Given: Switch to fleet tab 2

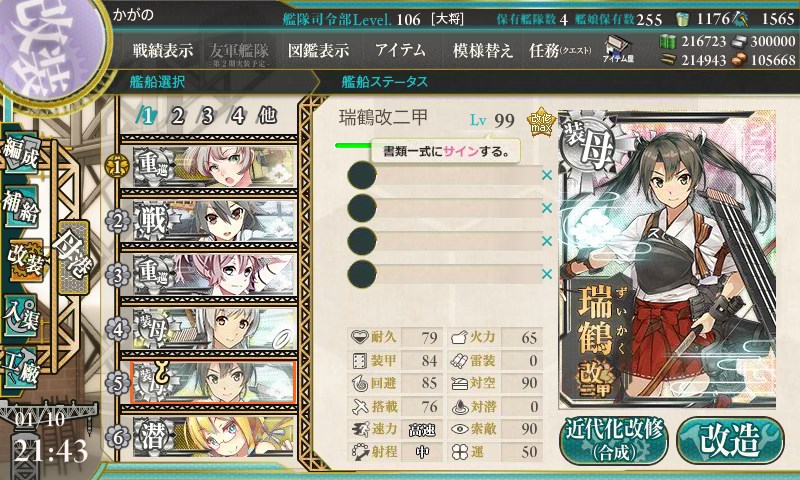Looking at the screenshot, I should tap(178, 116).
